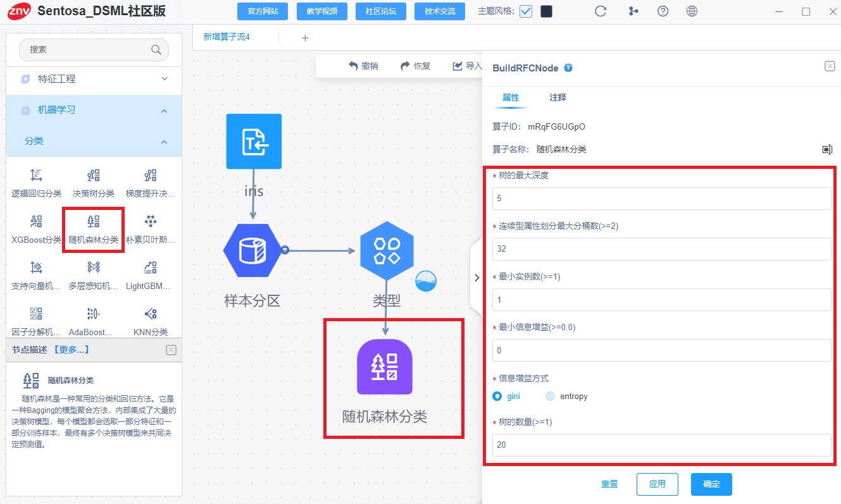This screenshot has width=841, height=504.
Task: Select the 梯度提升决策树 operator icon
Action: pyautogui.click(x=151, y=175)
